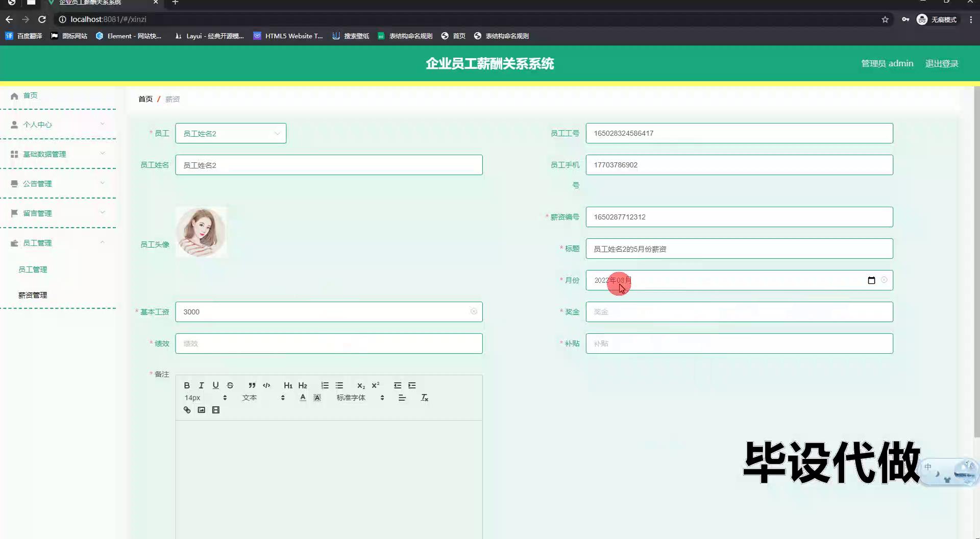The image size is (980, 539).
Task: Insert a video in the editor
Action: (216, 410)
